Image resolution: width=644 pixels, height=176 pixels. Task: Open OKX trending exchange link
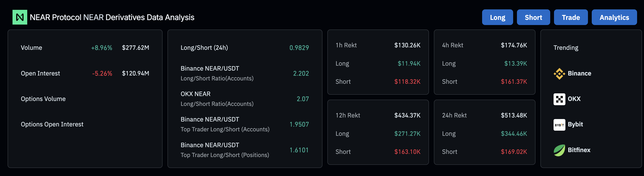tap(574, 99)
